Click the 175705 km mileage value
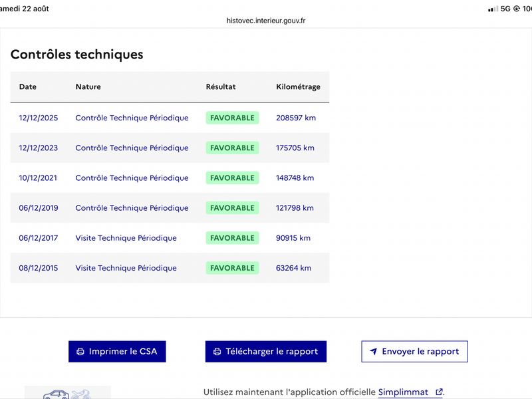This screenshot has width=532, height=399. (295, 148)
